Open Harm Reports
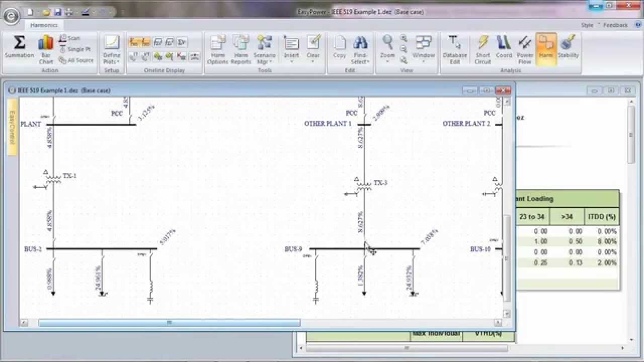The image size is (644, 362). coord(241,50)
